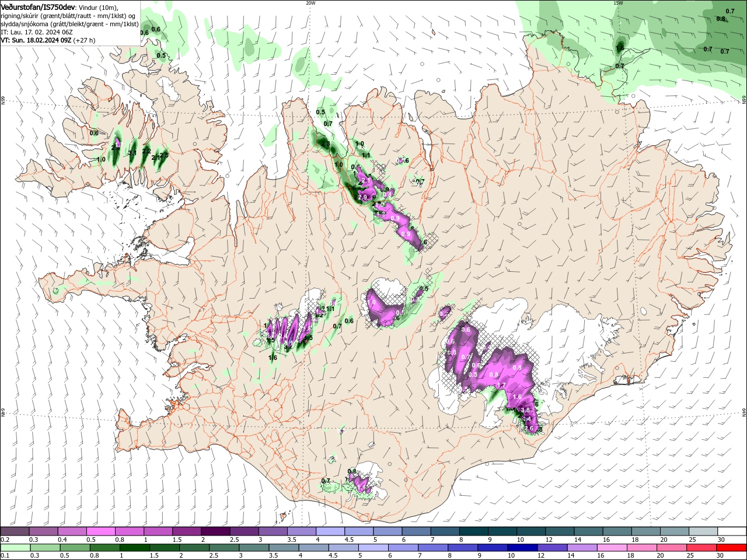Viewport: 747px width, 560px height.
Task: Select the darkest purple 2–2.5 snow swatch
Action: 215,531
